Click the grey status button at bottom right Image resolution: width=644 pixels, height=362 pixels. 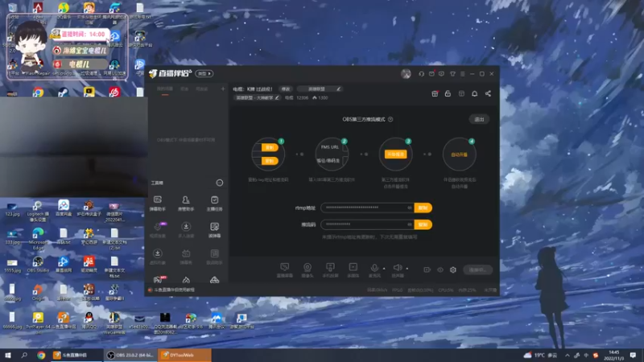[477, 269]
